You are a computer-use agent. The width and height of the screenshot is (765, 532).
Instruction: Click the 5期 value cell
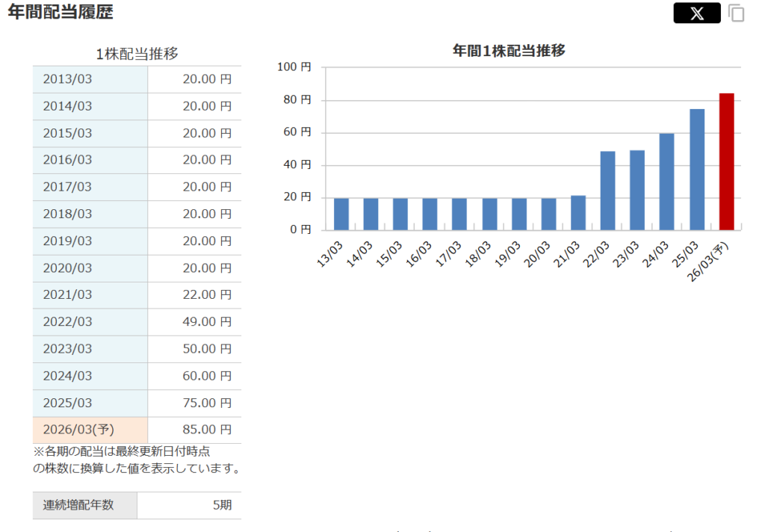[x=222, y=505]
